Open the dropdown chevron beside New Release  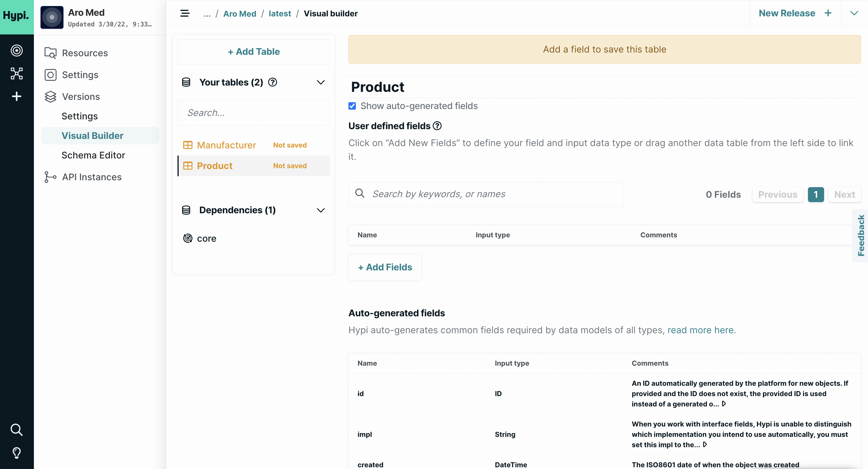pos(855,13)
